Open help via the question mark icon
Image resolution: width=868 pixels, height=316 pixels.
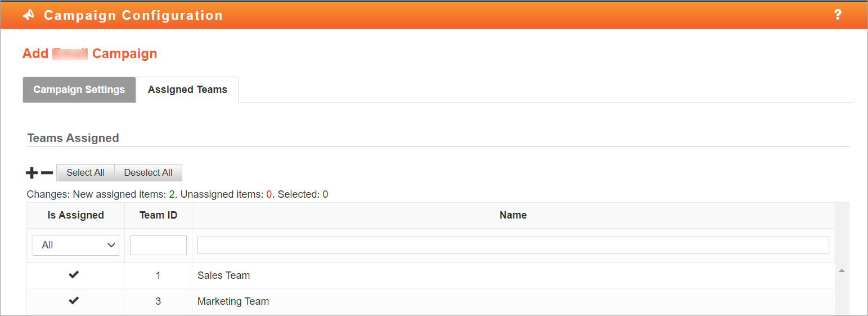(838, 15)
